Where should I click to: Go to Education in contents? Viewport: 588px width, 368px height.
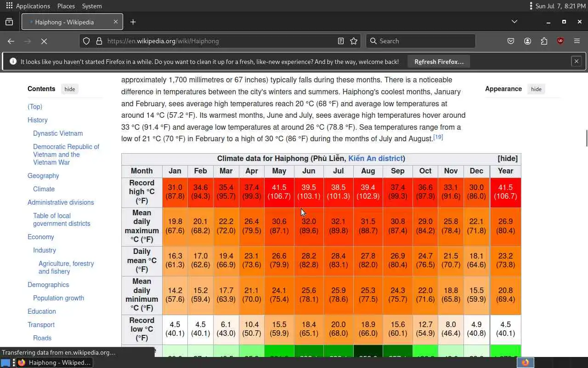pos(41,311)
